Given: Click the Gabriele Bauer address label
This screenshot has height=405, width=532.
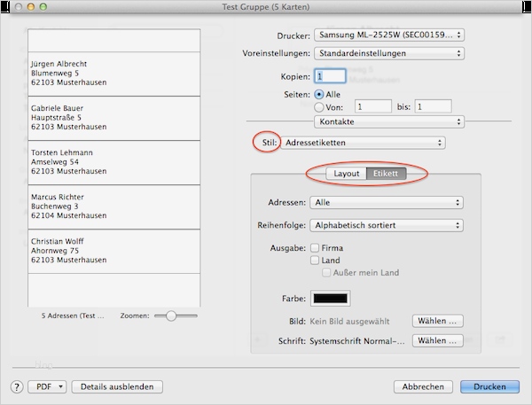Looking at the screenshot, I should 114,119.
